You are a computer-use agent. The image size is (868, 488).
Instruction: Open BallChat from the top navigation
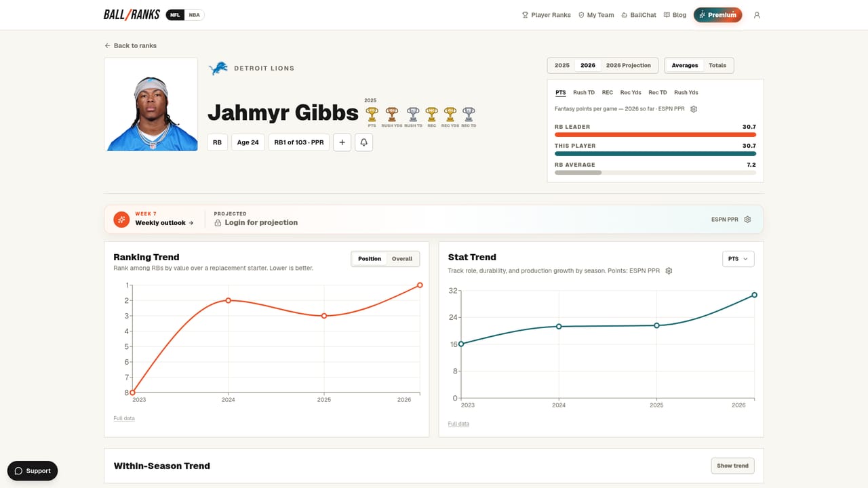click(x=639, y=15)
